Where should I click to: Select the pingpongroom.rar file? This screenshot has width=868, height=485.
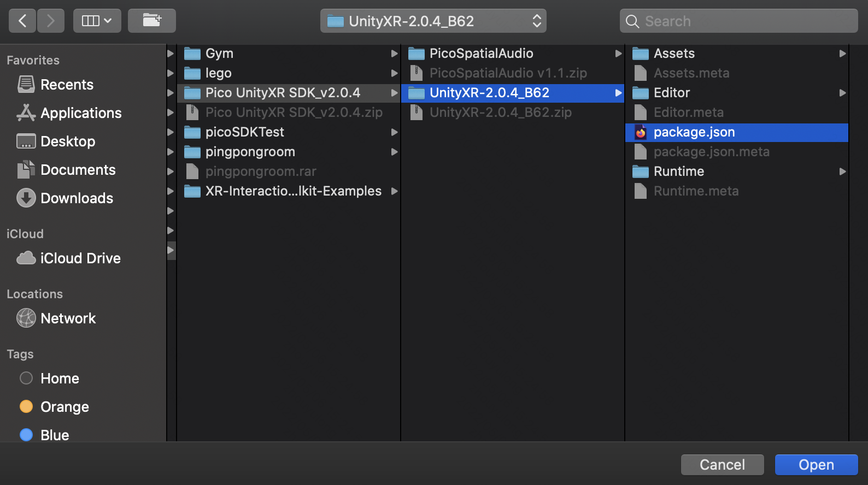click(x=289, y=171)
